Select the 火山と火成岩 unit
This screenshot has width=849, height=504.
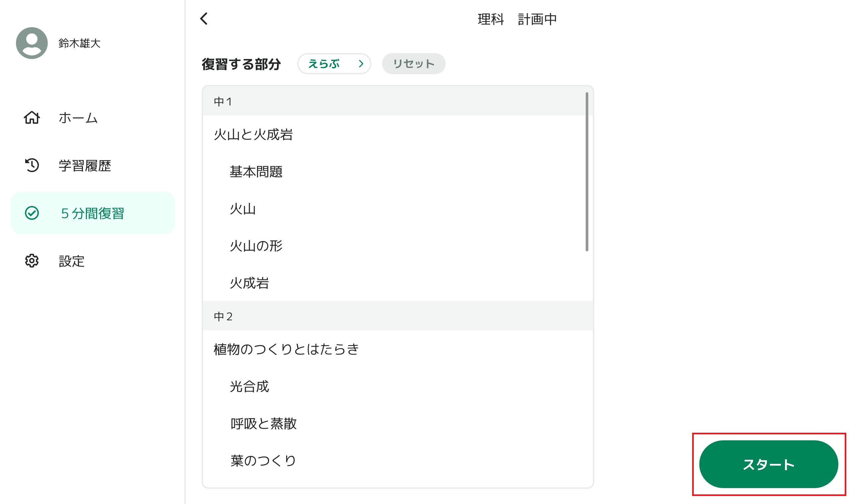pos(253,135)
